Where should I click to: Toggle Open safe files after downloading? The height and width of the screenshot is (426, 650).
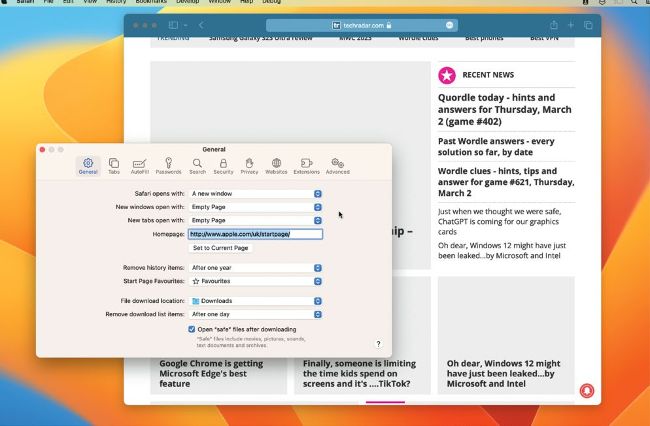(192, 329)
